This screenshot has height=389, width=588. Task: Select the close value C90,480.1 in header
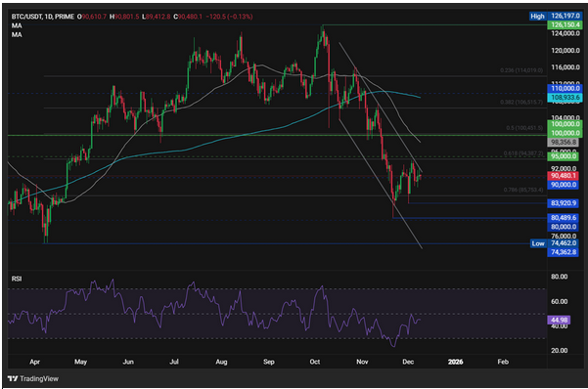(x=188, y=17)
